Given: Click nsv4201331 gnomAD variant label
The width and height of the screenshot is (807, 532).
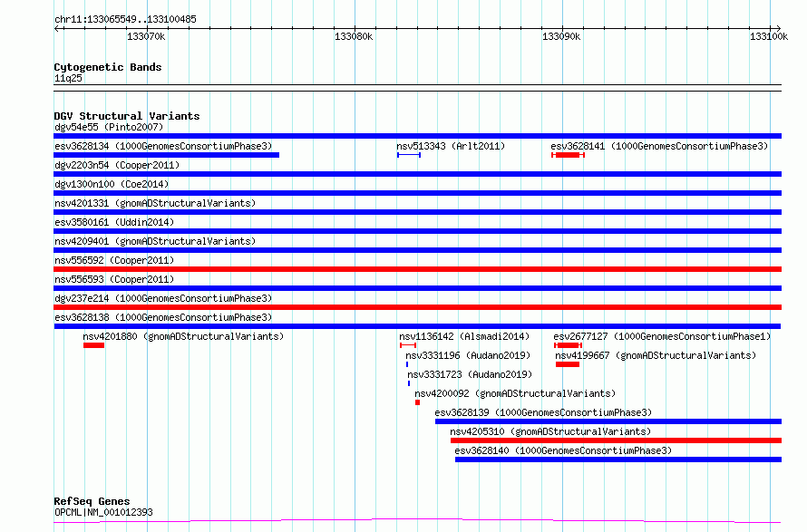Looking at the screenshot, I should click(155, 203).
